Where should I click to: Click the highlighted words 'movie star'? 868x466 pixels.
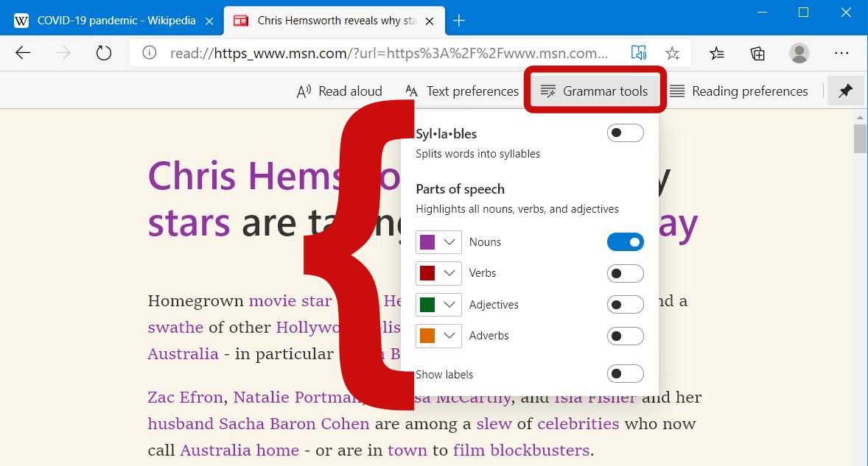pyautogui.click(x=290, y=300)
